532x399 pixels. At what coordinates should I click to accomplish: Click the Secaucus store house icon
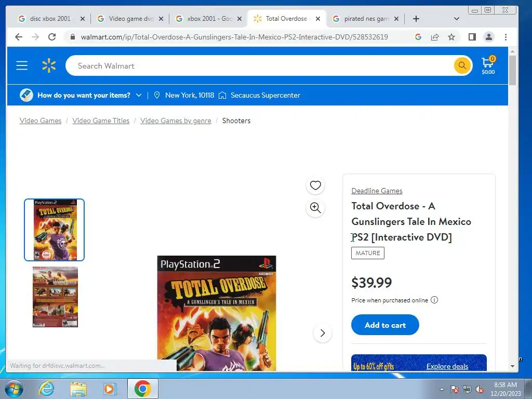pos(222,96)
